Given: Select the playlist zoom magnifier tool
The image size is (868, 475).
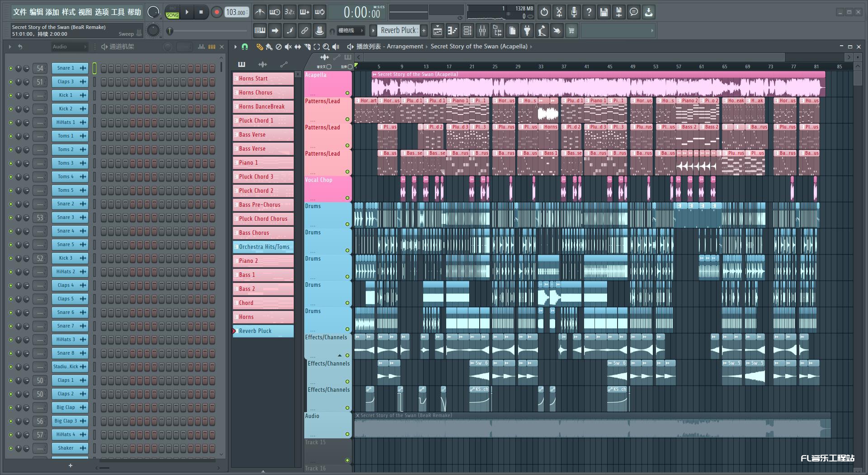Looking at the screenshot, I should tap(326, 47).
